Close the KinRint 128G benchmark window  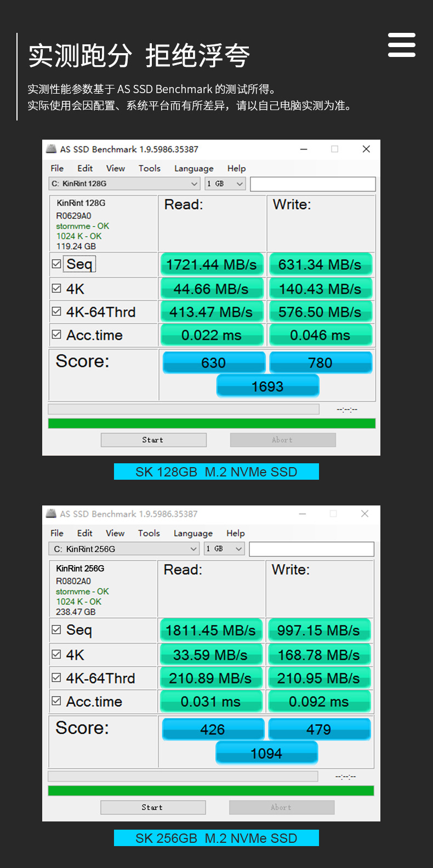[366, 149]
